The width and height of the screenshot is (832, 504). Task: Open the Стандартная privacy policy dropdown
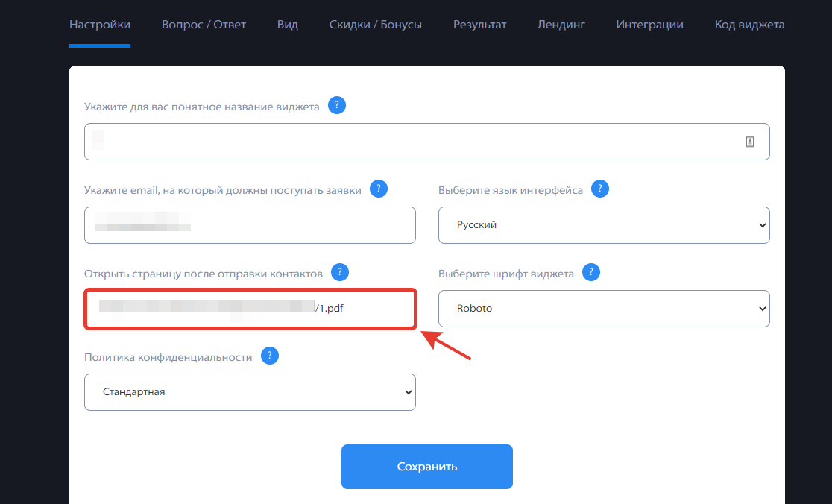click(x=250, y=392)
